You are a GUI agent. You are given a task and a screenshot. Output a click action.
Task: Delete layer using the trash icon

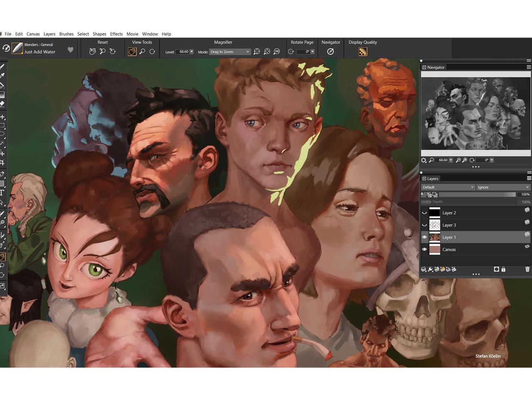[x=527, y=269]
